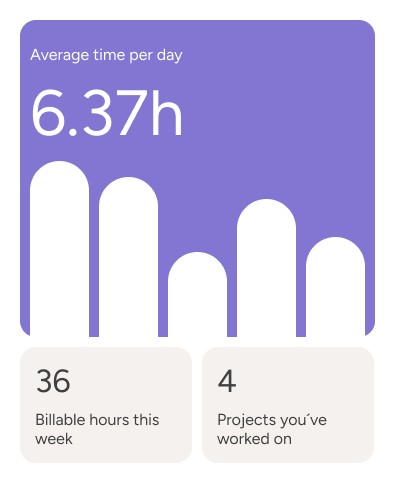Click the shortest bar in the chart's middle
The image size is (395, 483).
tap(197, 294)
